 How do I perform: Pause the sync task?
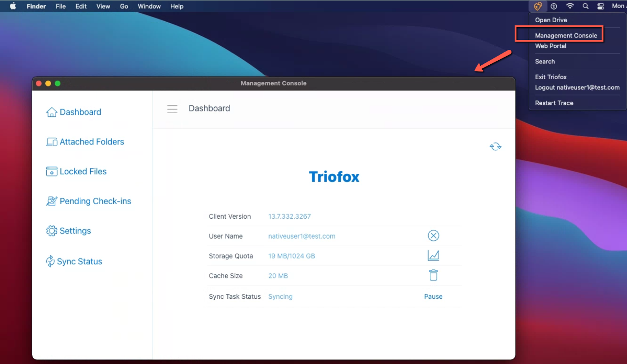(433, 297)
